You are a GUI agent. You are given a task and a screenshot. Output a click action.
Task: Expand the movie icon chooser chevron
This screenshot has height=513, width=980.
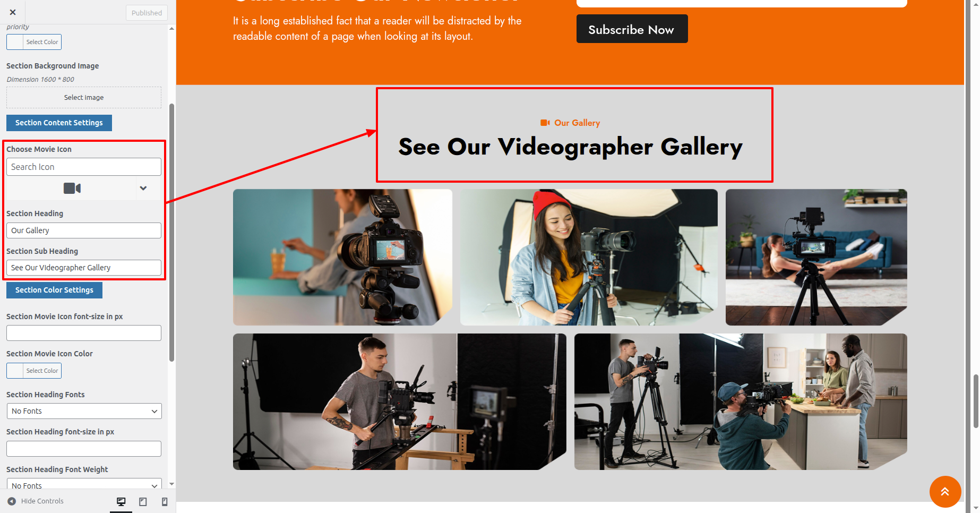point(143,188)
